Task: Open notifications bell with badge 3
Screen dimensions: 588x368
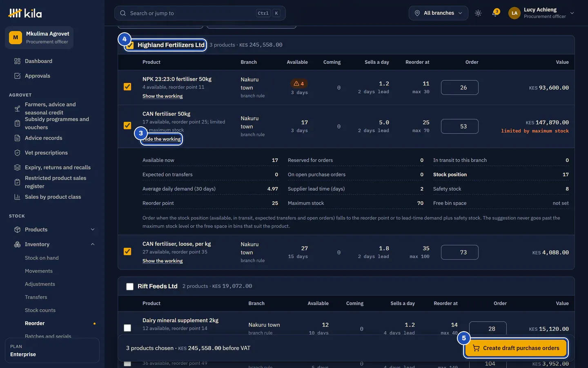Action: click(x=495, y=13)
